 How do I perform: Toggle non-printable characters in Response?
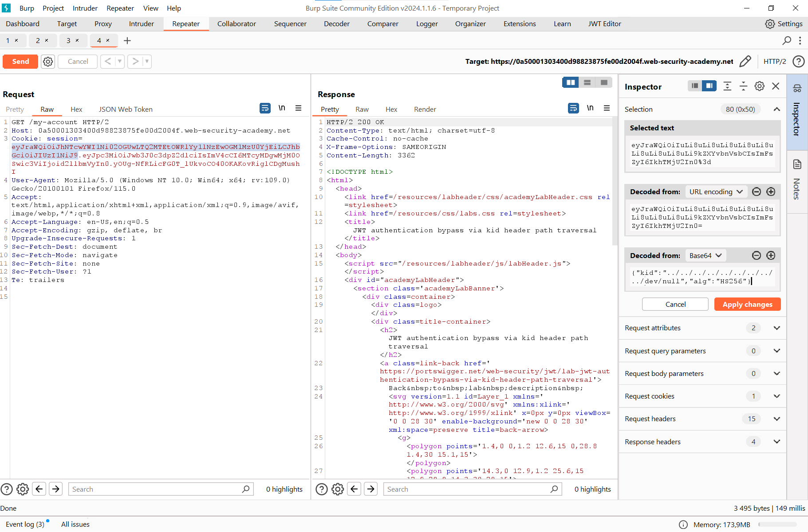click(x=590, y=108)
